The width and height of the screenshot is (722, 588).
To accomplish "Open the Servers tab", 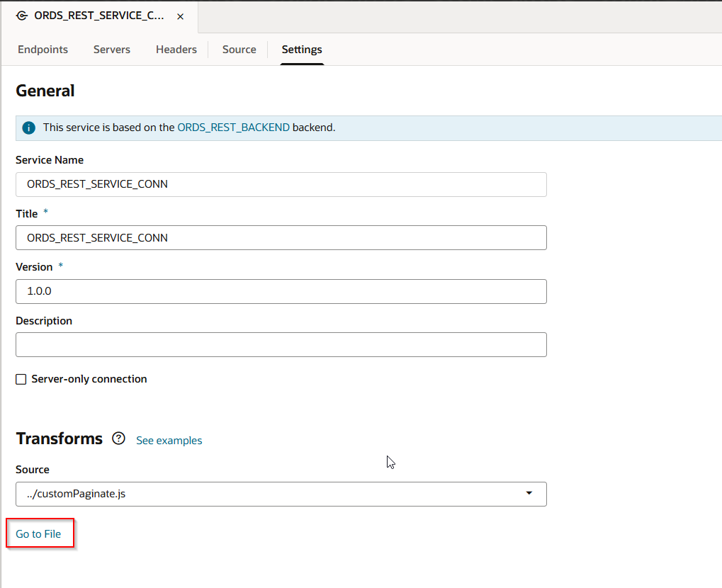I will point(112,50).
